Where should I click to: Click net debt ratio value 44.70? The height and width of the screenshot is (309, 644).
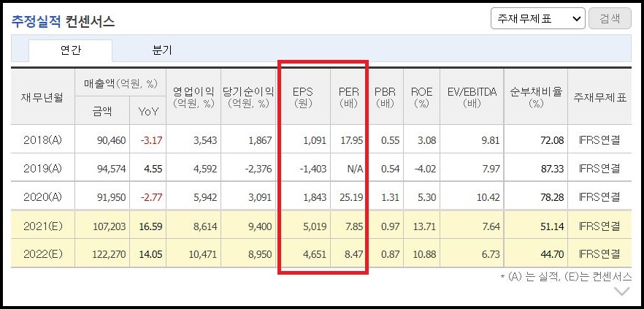click(552, 255)
